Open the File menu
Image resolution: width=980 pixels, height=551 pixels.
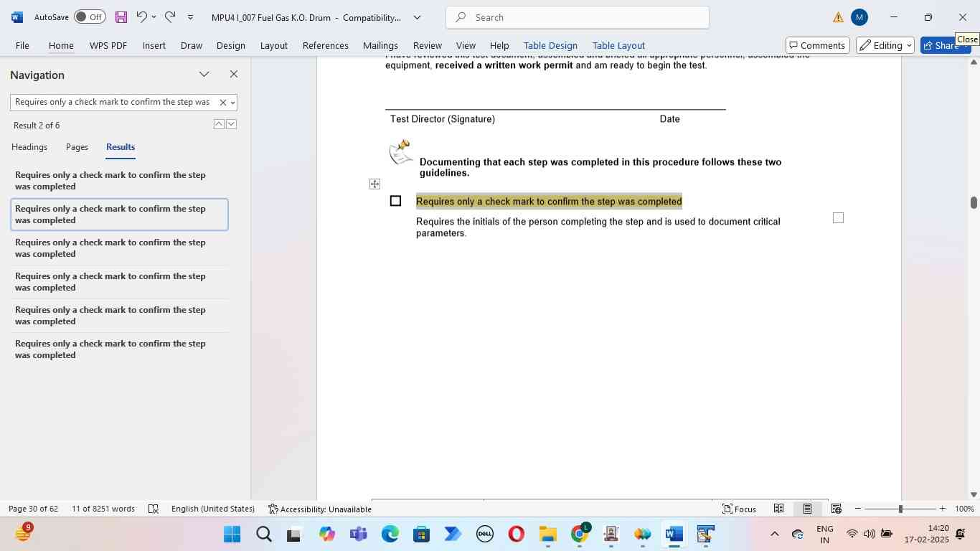click(22, 45)
